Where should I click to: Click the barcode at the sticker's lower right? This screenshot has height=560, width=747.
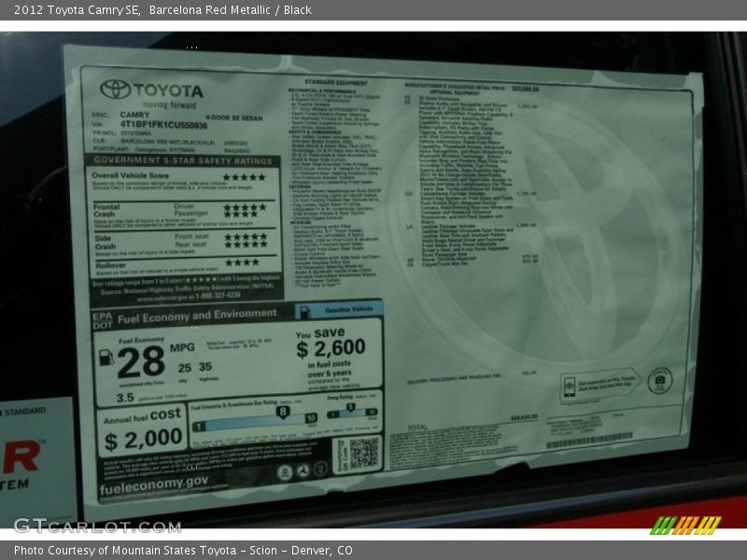[x=589, y=440]
